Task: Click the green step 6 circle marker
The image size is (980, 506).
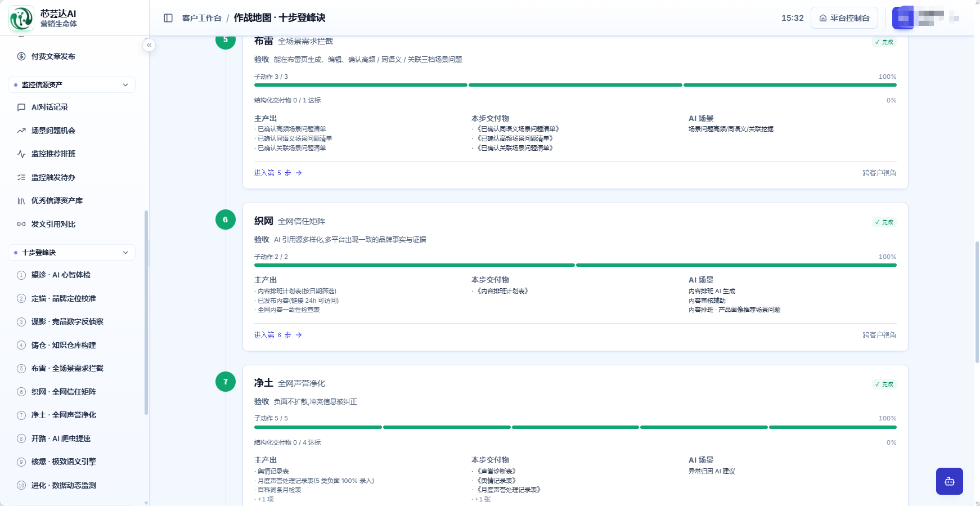Action: pos(226,220)
